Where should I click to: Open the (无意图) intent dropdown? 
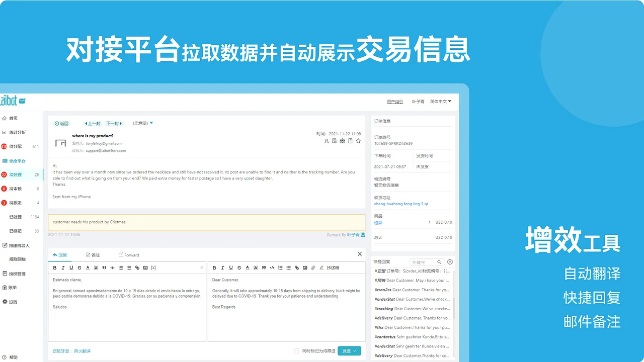tap(141, 122)
